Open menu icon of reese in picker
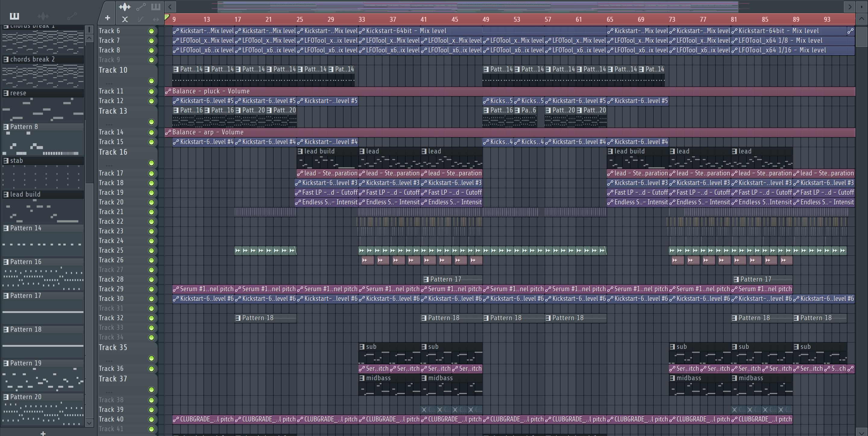 (6, 93)
